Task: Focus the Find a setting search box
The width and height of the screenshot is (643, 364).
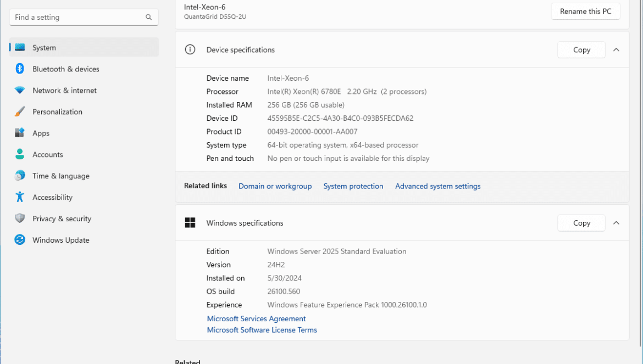Action: tap(84, 17)
